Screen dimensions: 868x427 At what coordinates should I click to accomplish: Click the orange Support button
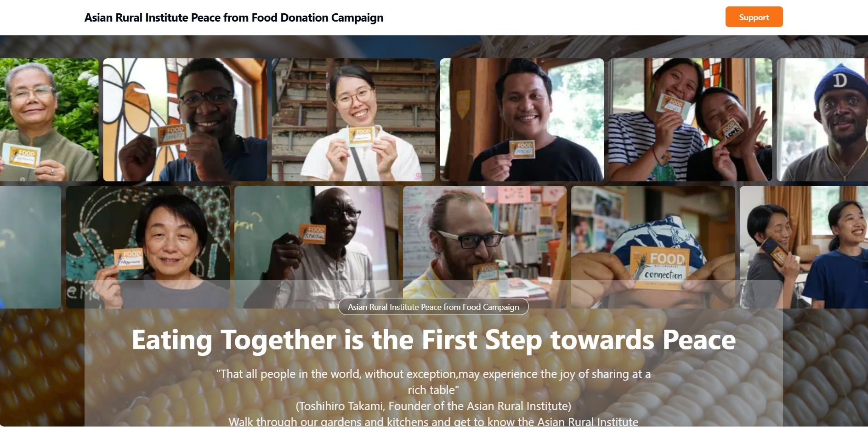point(754,17)
